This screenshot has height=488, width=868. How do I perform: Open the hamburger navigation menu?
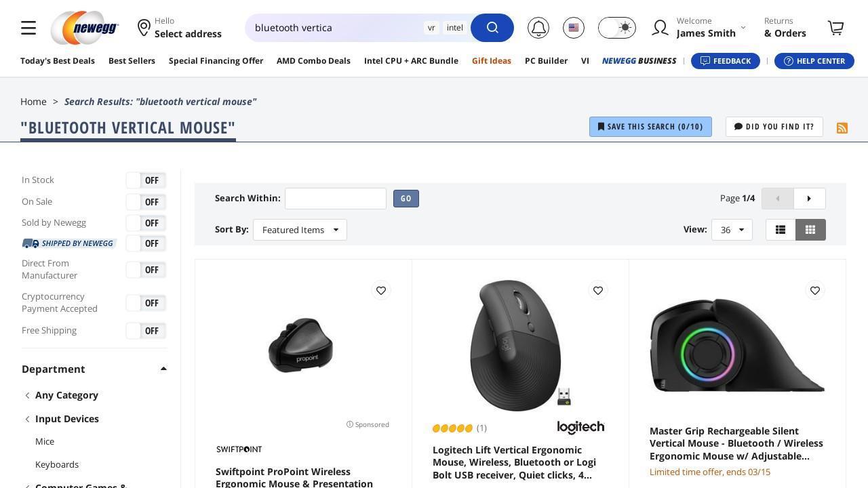[x=28, y=28]
